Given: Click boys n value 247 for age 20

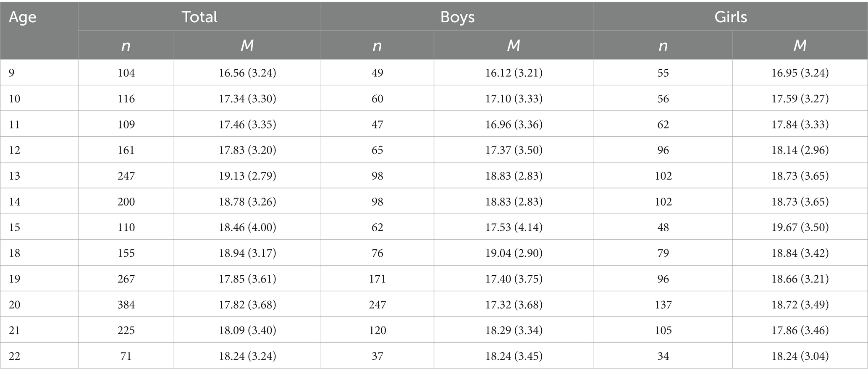Looking at the screenshot, I should [377, 305].
